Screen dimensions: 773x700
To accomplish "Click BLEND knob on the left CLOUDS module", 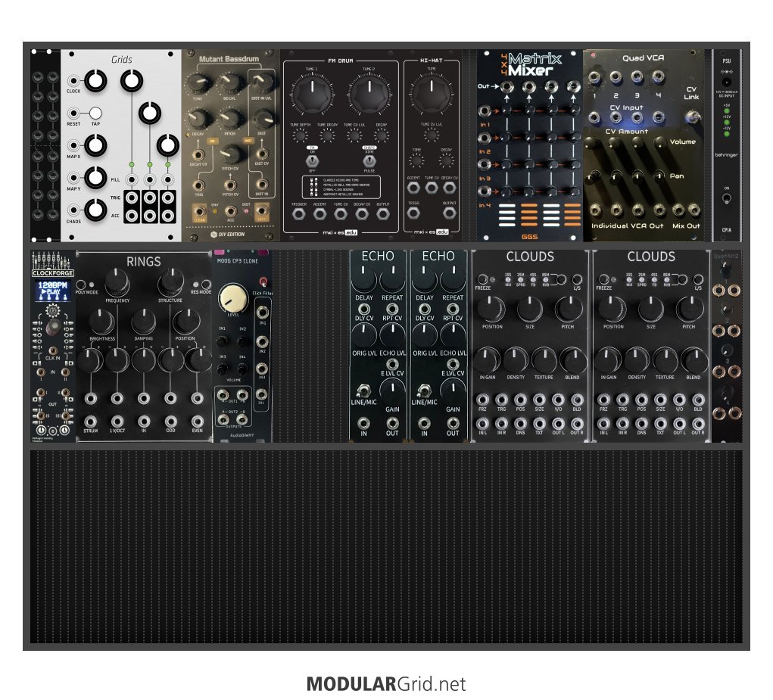I will pyautogui.click(x=573, y=360).
